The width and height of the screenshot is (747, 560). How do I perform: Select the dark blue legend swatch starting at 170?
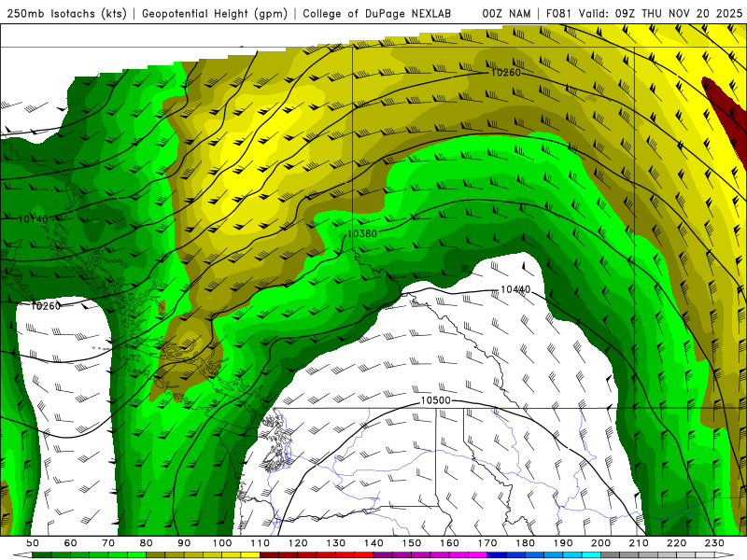497,555
